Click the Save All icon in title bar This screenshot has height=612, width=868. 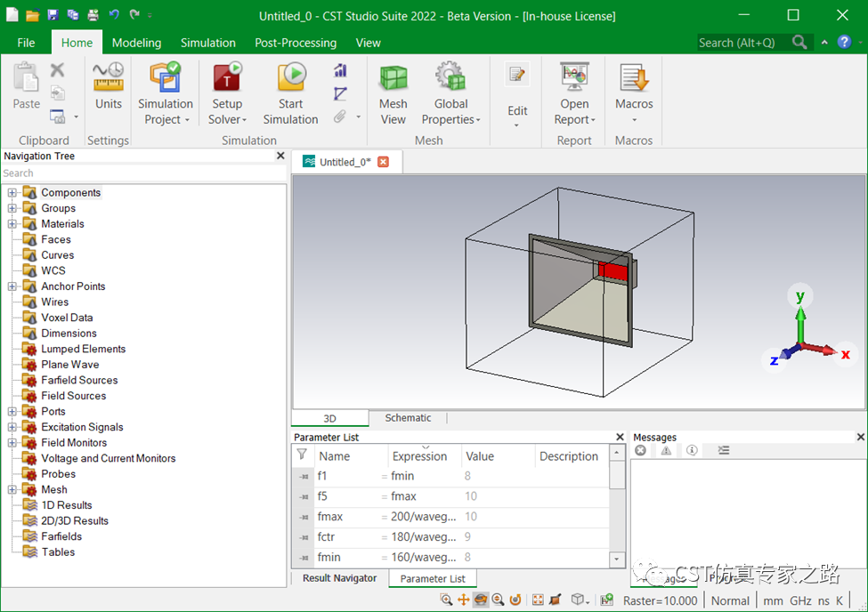(72, 15)
